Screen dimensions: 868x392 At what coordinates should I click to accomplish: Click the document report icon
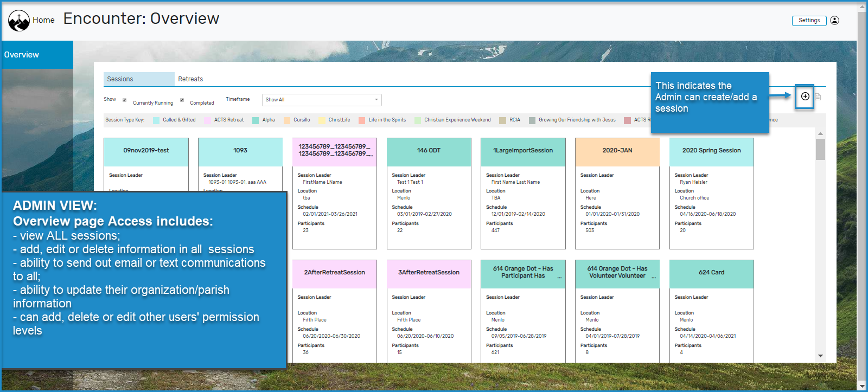(818, 97)
